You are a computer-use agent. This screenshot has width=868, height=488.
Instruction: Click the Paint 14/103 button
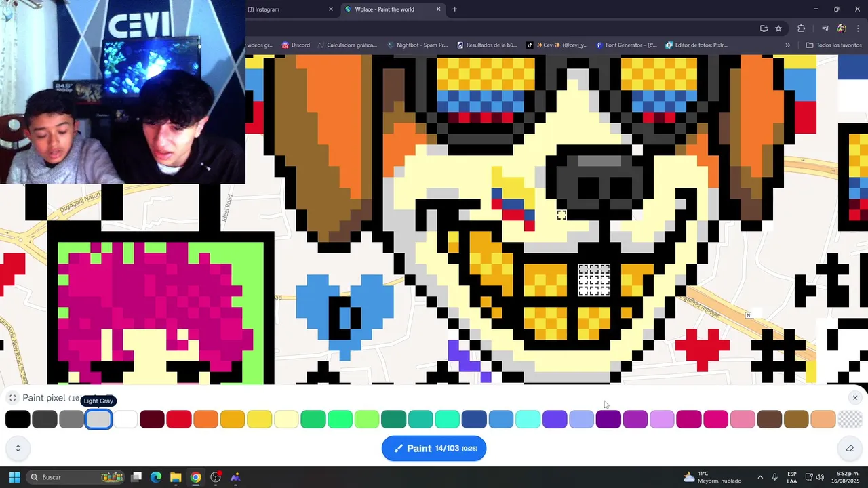click(434, 448)
